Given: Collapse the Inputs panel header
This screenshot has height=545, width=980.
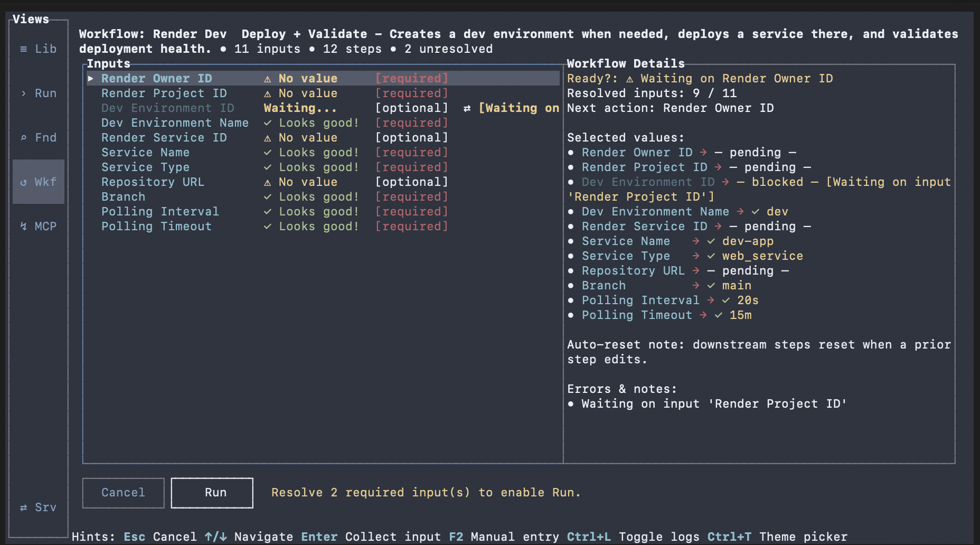Looking at the screenshot, I should tap(108, 63).
